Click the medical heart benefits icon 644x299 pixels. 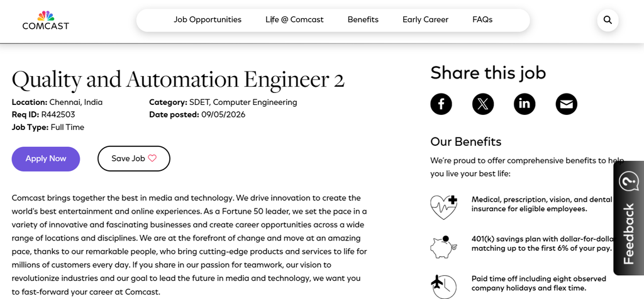point(443,207)
